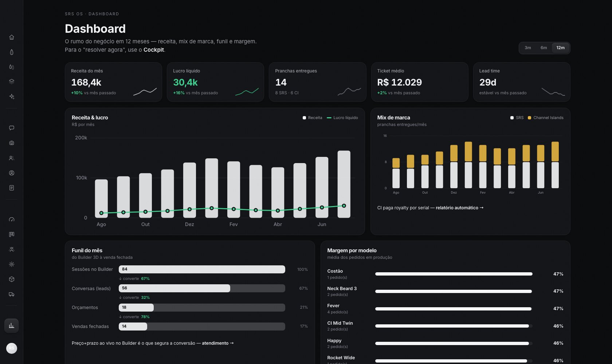The image size is (612, 364).
Task: Open the Lucro líquido KPI card
Action: [x=215, y=82]
